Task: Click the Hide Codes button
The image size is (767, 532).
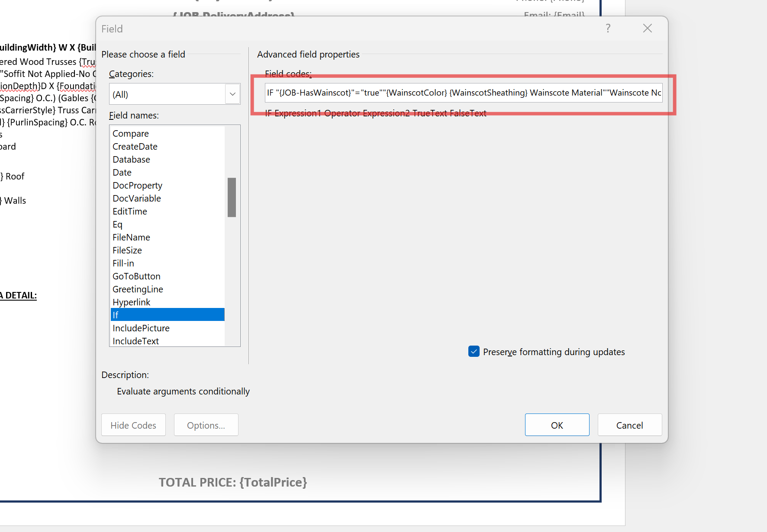Action: pos(133,425)
